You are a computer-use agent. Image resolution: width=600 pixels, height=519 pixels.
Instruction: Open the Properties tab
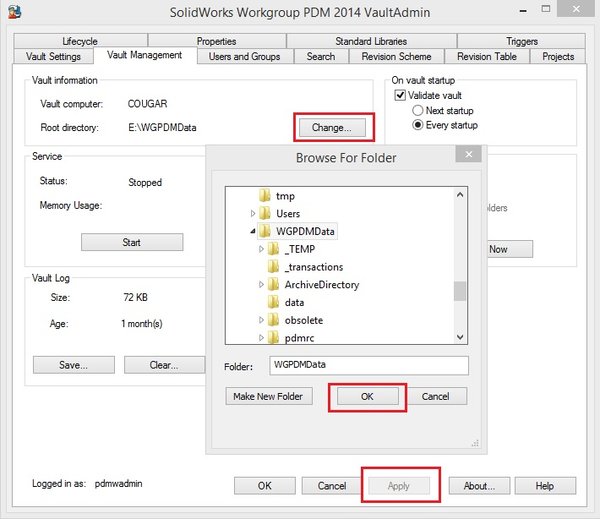click(217, 41)
